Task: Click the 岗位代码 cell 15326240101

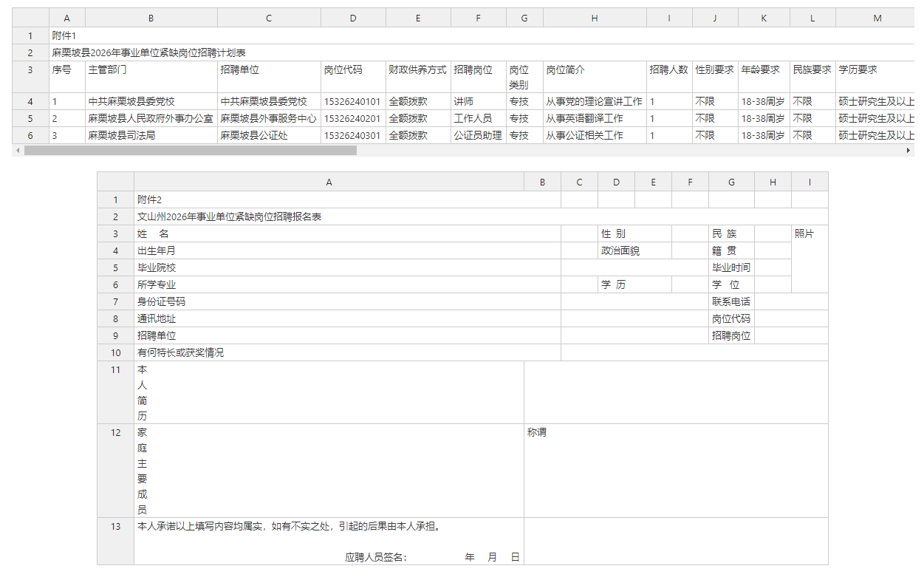Action: [x=352, y=101]
